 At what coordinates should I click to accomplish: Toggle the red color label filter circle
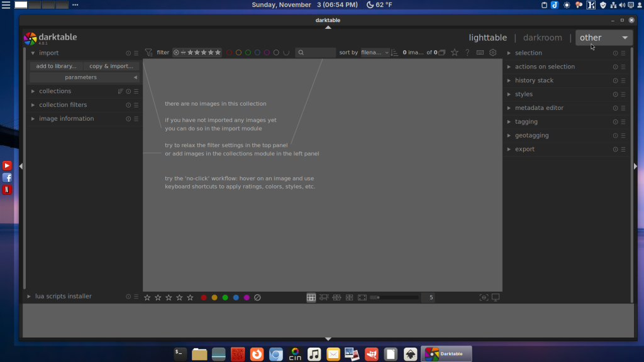tap(230, 53)
